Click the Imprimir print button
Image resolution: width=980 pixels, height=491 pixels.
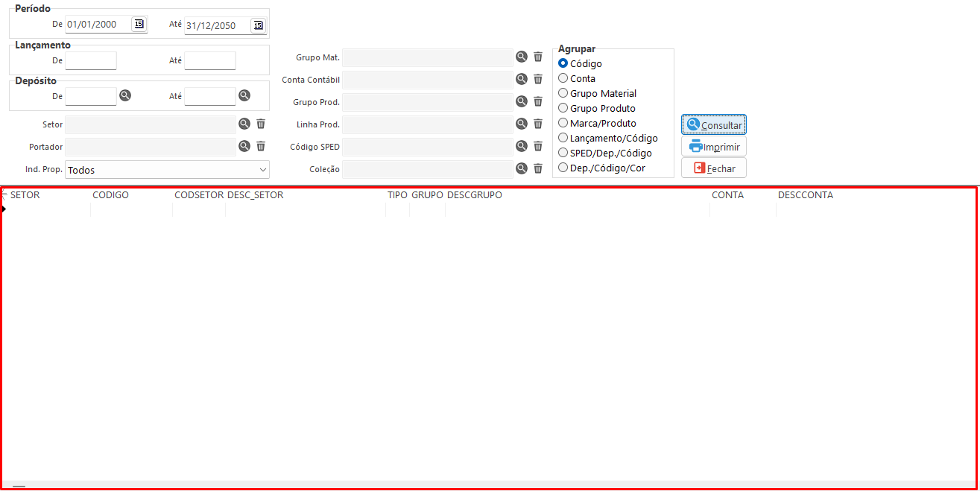click(714, 147)
